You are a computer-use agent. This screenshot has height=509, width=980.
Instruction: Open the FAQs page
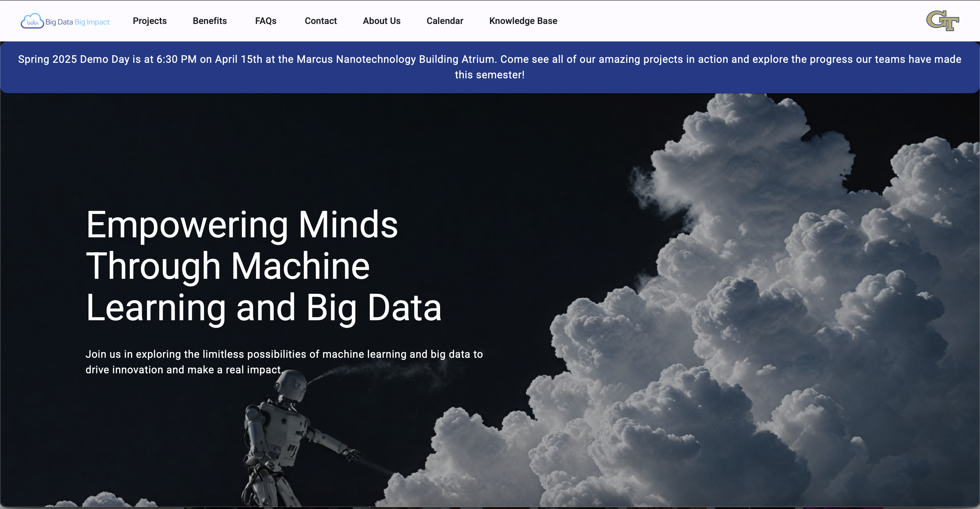(x=265, y=21)
